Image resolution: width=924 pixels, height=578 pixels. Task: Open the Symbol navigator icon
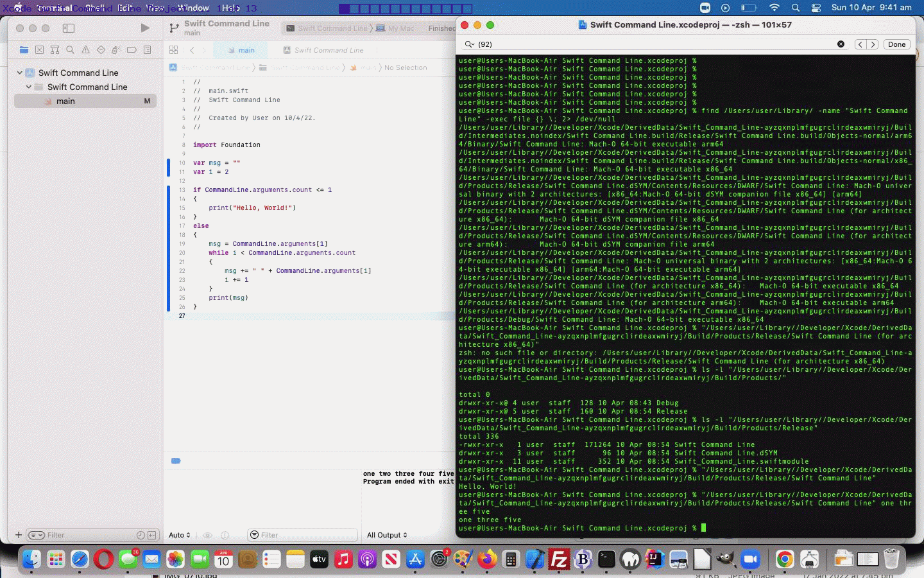click(55, 49)
